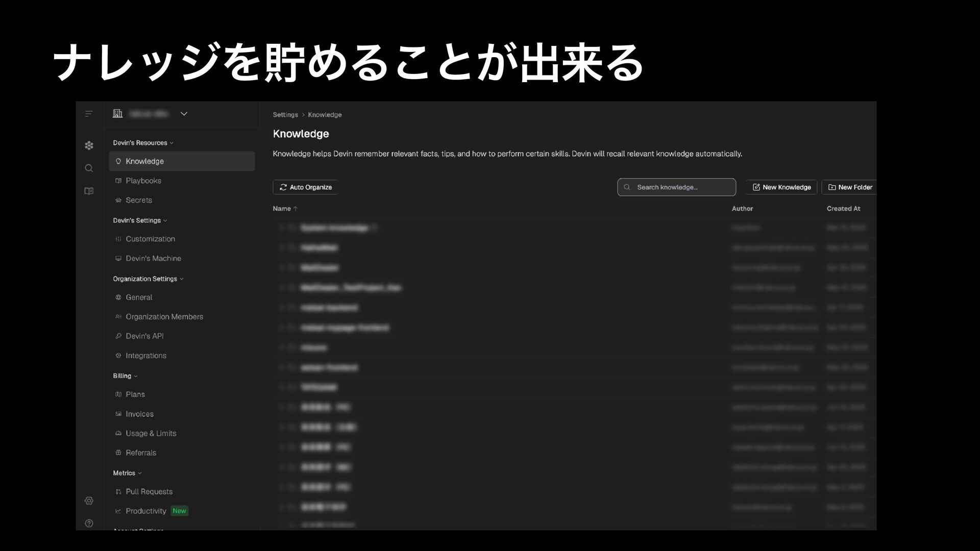Click the search magnifier in the left rail
This screenshot has width=980, height=551.
click(89, 168)
